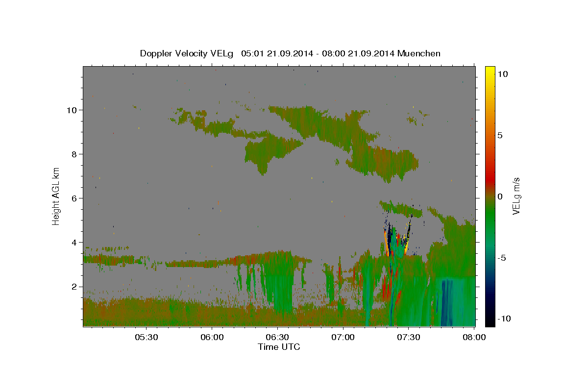Click the 'Time UTC' axis label
This screenshot has width=588, height=392.
coord(279,347)
